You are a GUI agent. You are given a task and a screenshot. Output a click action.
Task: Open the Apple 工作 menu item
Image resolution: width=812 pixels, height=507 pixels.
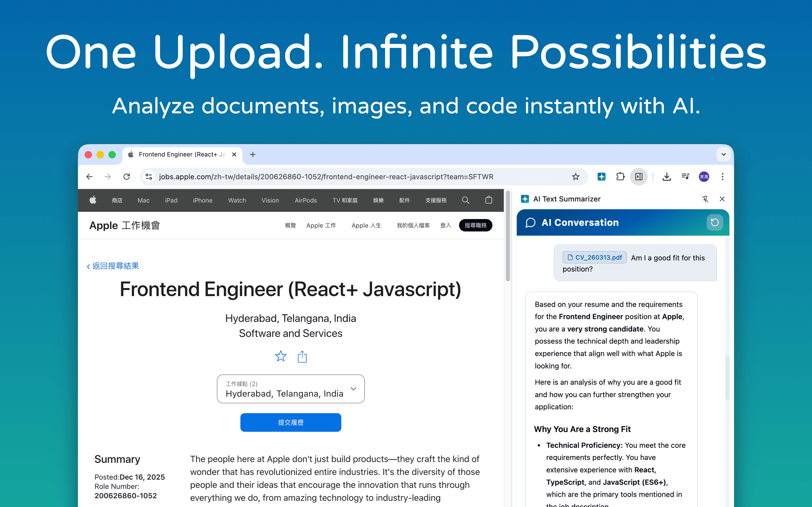(321, 226)
